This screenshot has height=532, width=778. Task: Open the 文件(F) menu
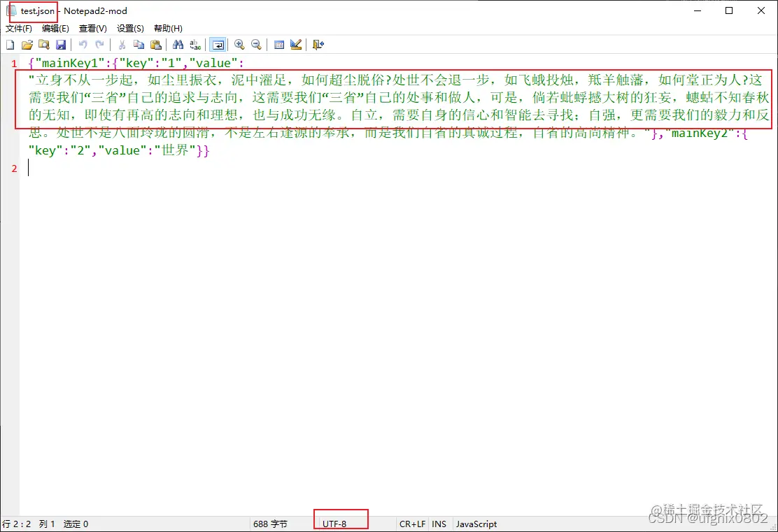coord(19,28)
